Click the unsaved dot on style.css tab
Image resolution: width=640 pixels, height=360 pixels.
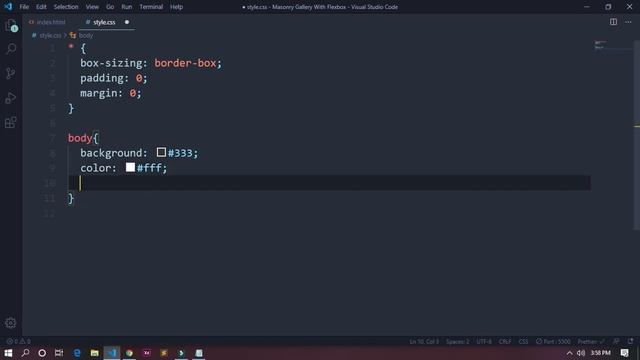tap(127, 22)
